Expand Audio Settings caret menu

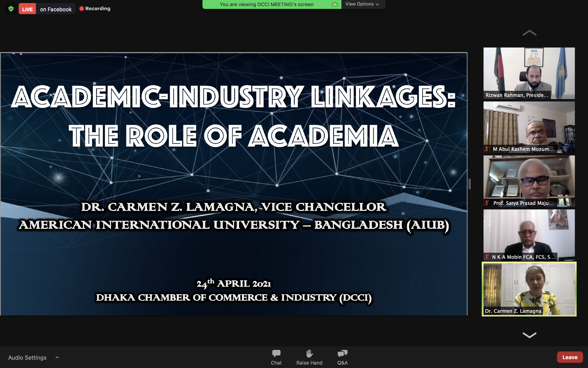coord(57,358)
